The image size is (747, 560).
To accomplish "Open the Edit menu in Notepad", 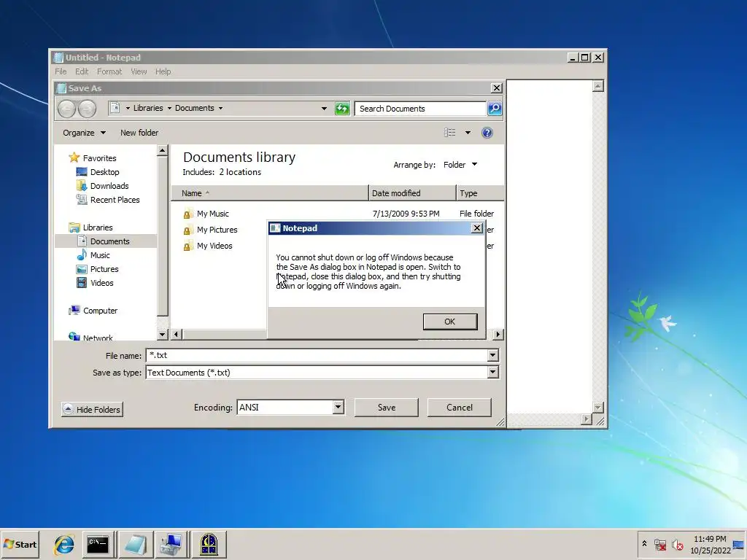I will 82,71.
